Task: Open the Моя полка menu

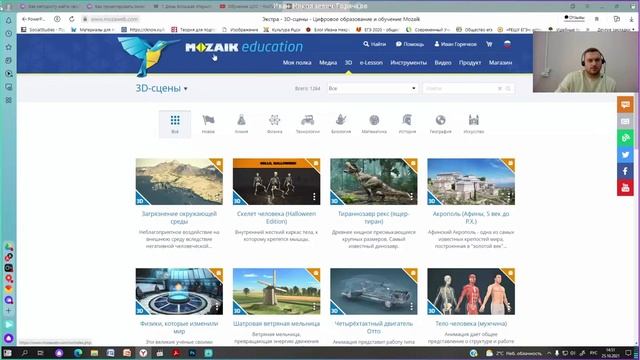Action: (x=297, y=62)
